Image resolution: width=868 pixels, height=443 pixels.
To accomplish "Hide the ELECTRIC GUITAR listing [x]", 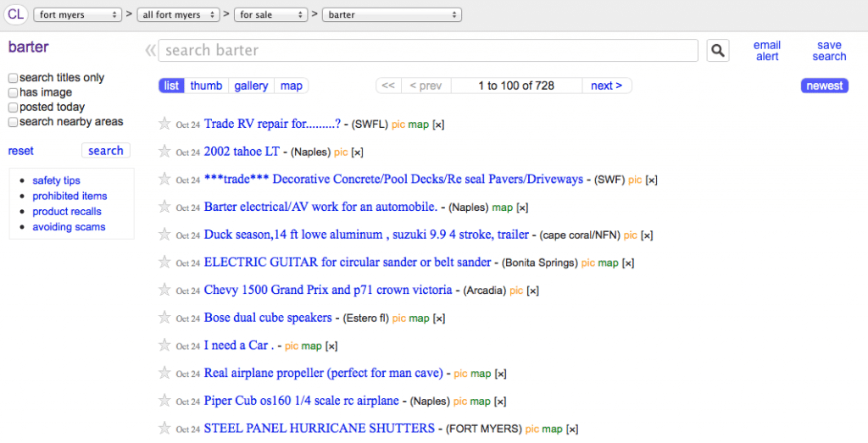I will (628, 263).
